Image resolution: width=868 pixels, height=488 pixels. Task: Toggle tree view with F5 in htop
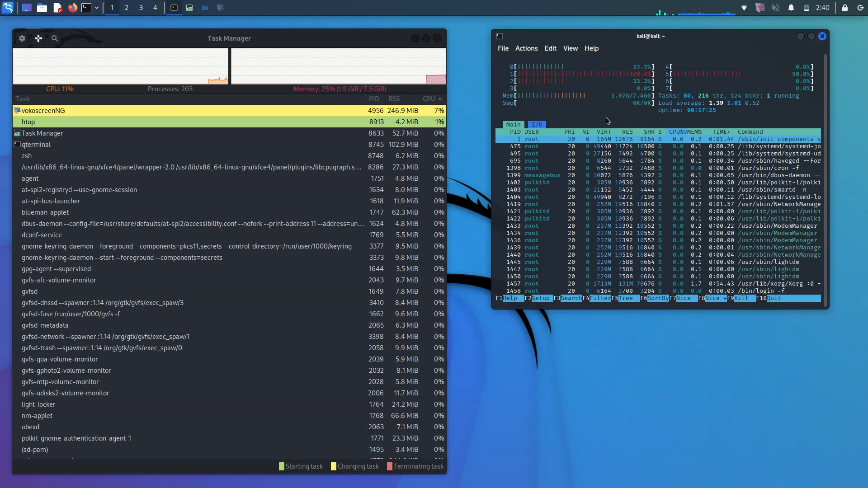pos(625,298)
